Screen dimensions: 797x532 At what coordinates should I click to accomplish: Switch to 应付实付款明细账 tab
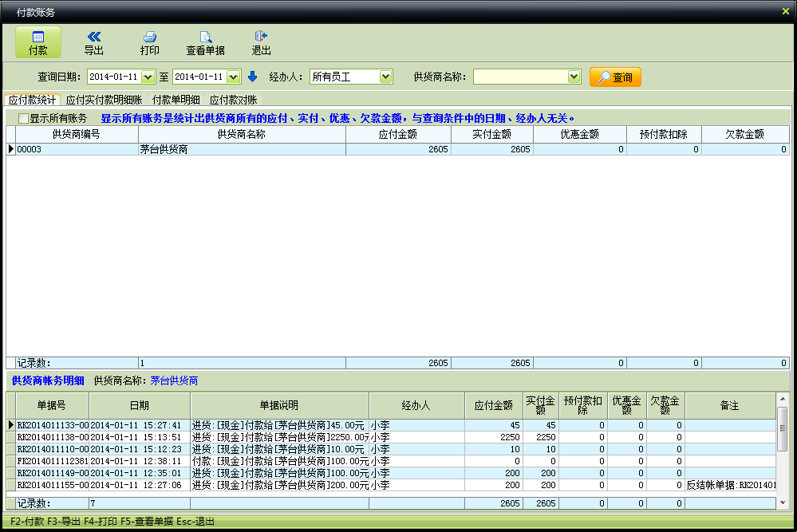click(104, 100)
